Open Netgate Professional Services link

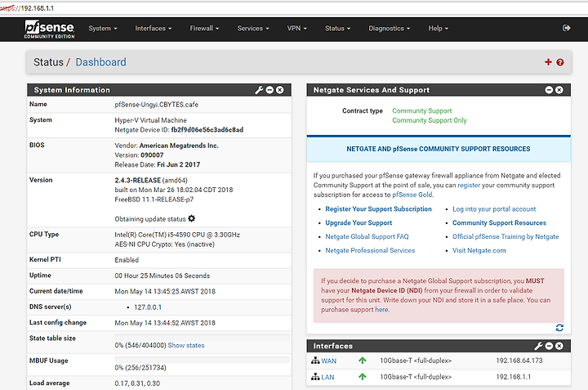[370, 251]
